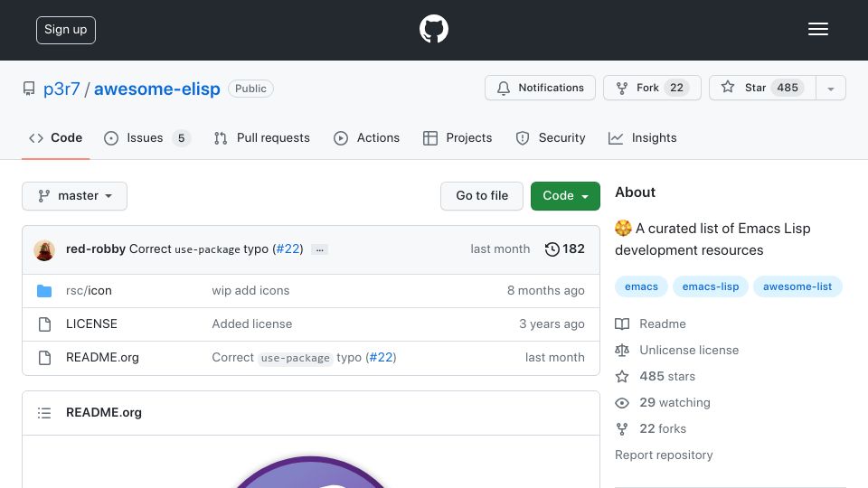The image size is (868, 488).
Task: View the 22 forks link
Action: (650, 428)
